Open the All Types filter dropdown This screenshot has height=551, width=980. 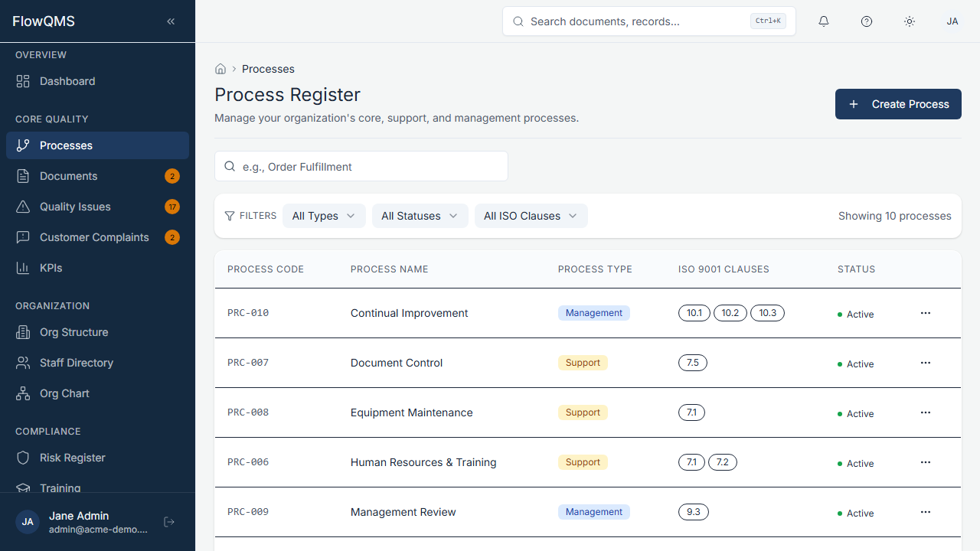(323, 216)
